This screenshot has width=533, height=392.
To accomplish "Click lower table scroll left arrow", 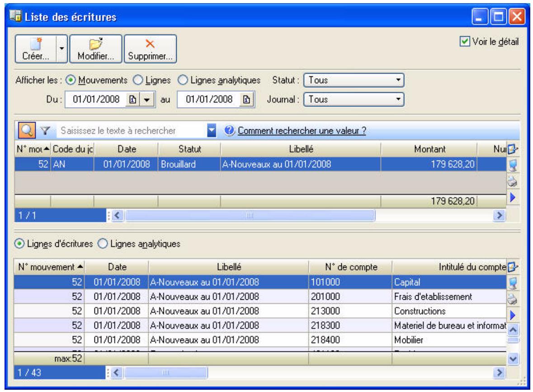I will [117, 373].
